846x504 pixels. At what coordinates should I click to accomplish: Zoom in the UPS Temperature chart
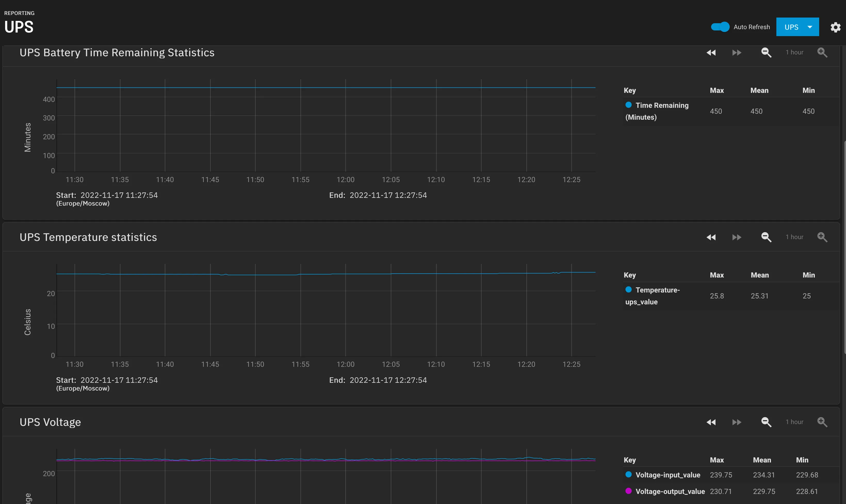(x=822, y=237)
